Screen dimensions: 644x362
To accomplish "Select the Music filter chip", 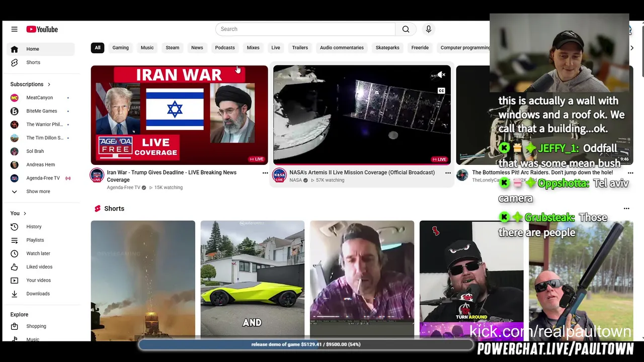I will coord(147,48).
